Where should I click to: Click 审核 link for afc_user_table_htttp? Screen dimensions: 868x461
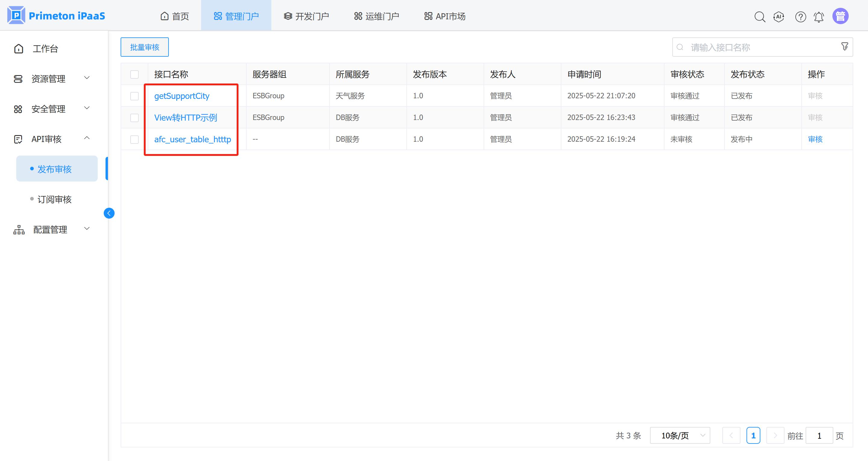pos(815,139)
